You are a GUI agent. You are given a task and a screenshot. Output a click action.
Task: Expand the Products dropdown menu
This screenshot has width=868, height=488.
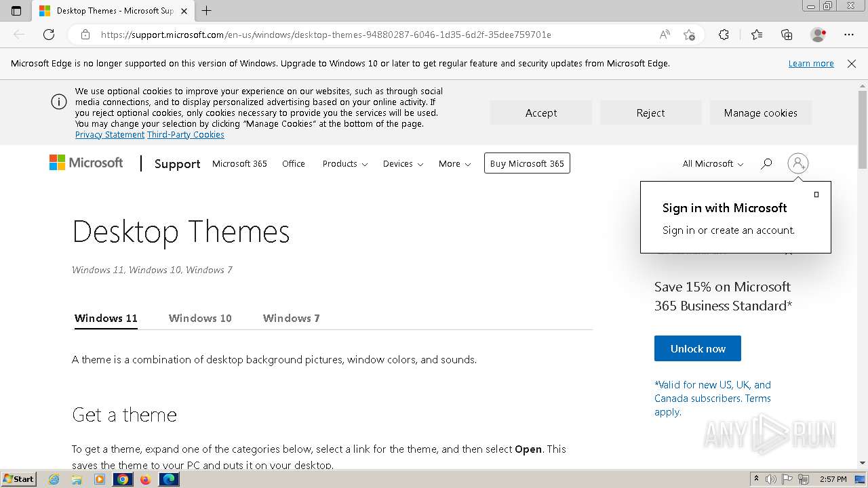(344, 163)
